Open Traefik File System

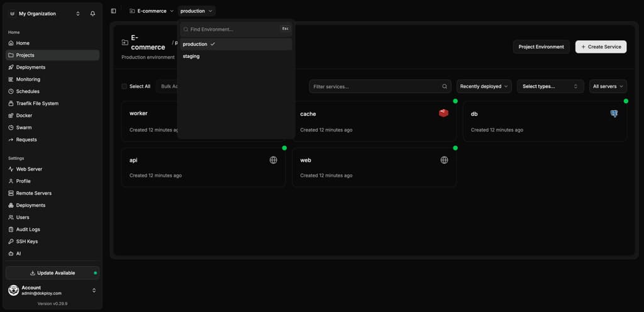click(x=53, y=103)
